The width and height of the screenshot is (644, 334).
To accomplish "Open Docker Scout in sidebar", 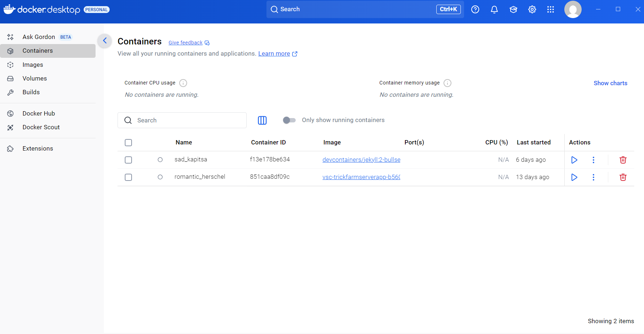I will 48,127.
